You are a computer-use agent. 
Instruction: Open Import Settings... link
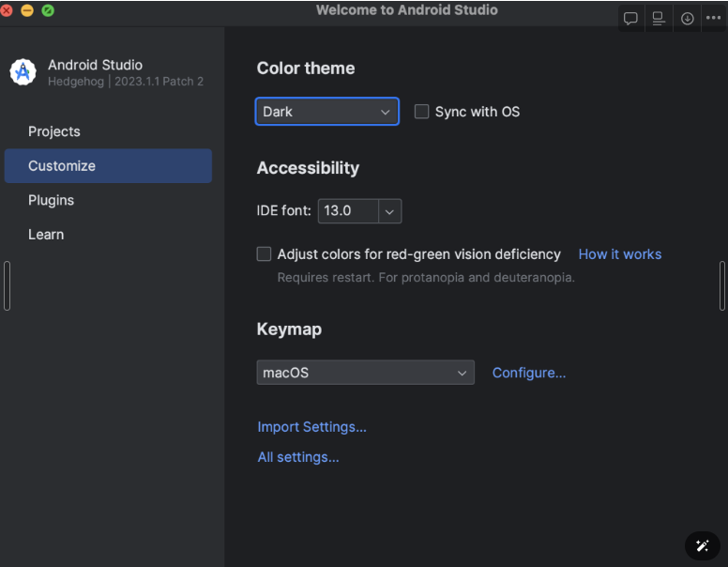(312, 427)
